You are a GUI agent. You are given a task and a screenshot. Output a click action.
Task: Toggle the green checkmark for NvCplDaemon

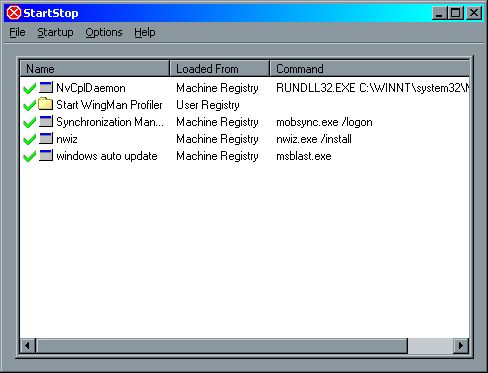pyautogui.click(x=30, y=88)
